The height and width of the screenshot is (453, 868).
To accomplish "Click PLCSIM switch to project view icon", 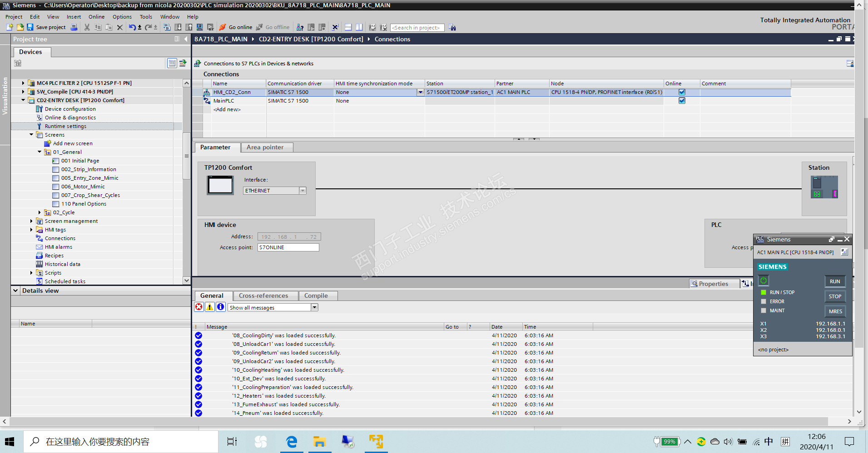I will click(x=844, y=252).
